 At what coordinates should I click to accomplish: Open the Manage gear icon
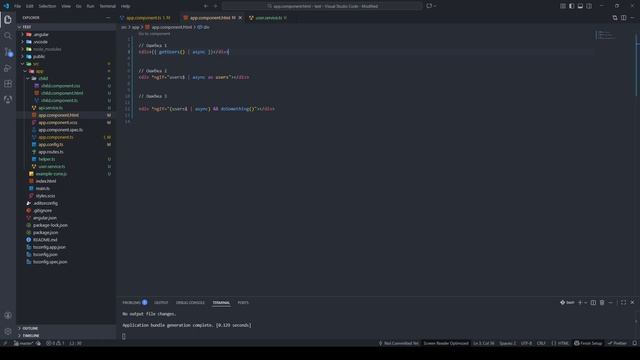8,331
